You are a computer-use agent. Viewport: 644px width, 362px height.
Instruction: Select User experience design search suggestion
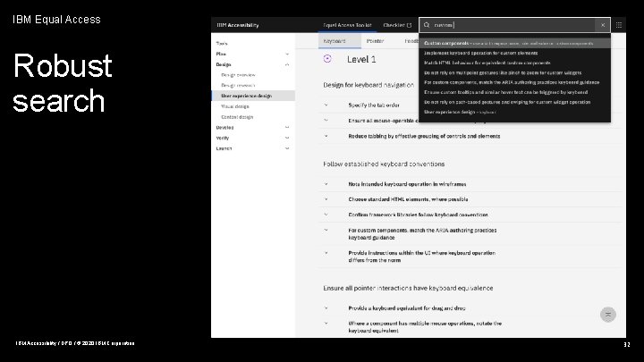click(514, 112)
